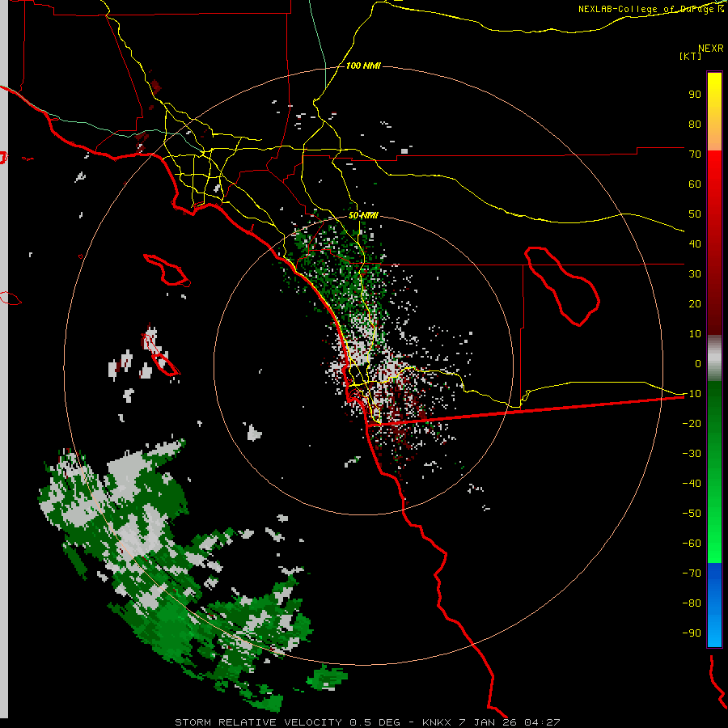Click the positive 20 knot scale label
The height and width of the screenshot is (728, 728).
coord(695,303)
